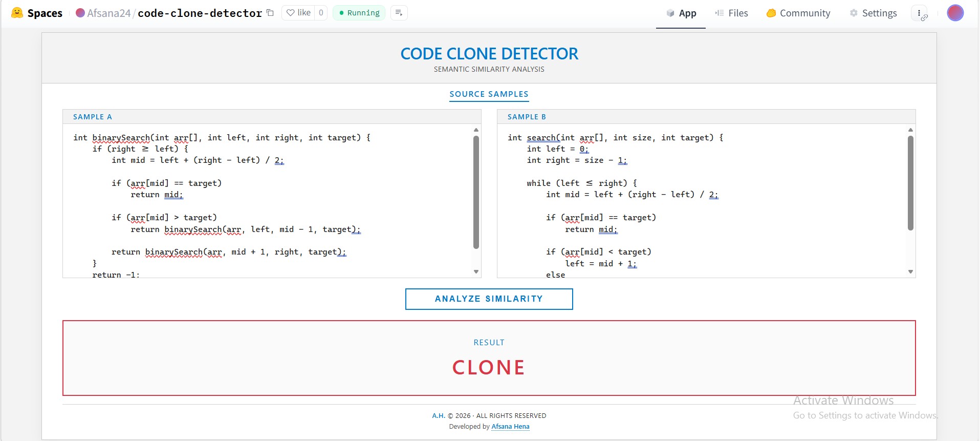The image size is (980, 441).
Task: Switch to the App tab
Action: [x=681, y=13]
